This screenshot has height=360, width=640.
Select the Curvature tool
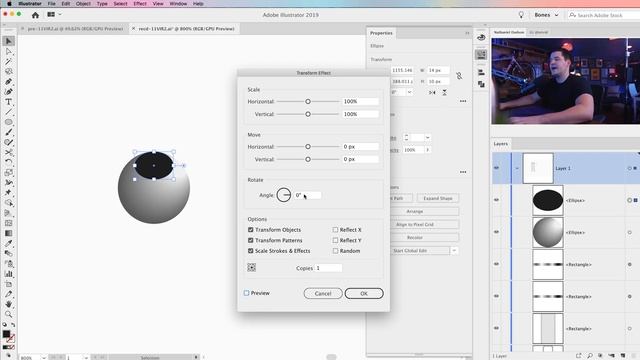[x=9, y=92]
